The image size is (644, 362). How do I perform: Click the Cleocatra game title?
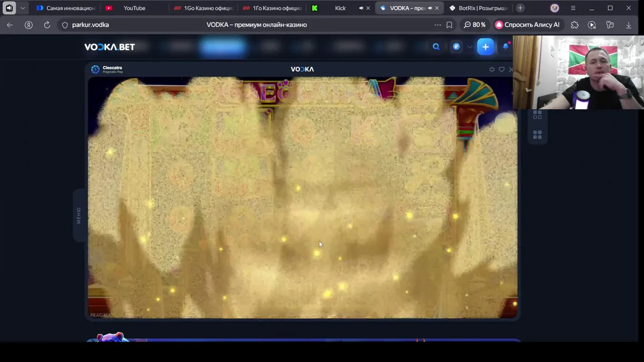coord(112,67)
